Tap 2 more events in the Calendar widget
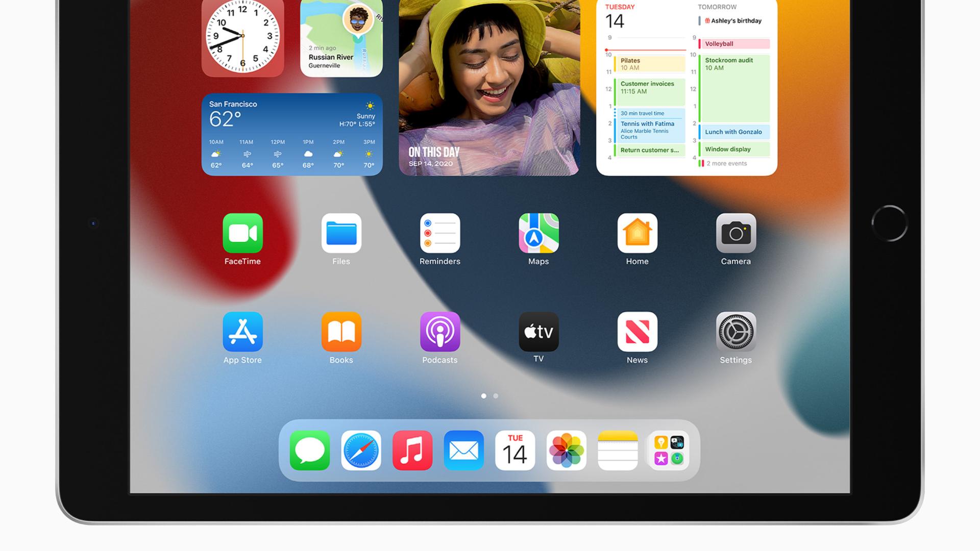 pyautogui.click(x=726, y=163)
